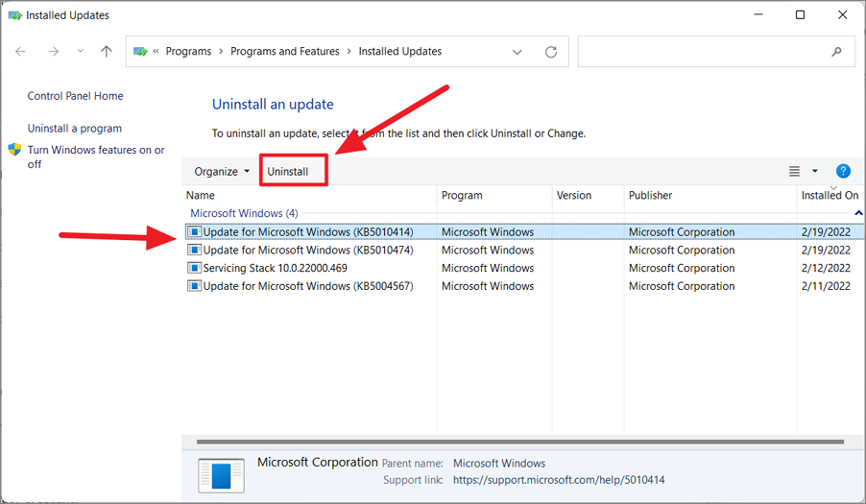Click the KB5010474 update icon
The height and width of the screenshot is (504, 866).
194,250
